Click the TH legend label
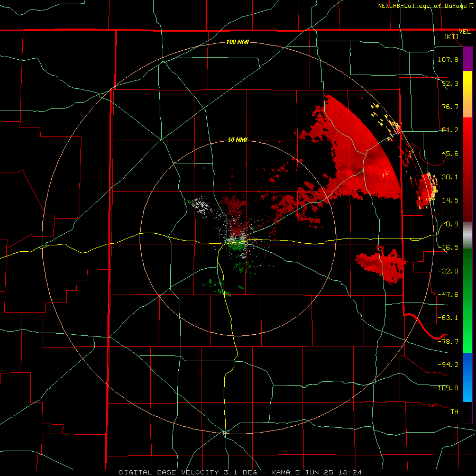The image size is (476, 476). pos(454,412)
